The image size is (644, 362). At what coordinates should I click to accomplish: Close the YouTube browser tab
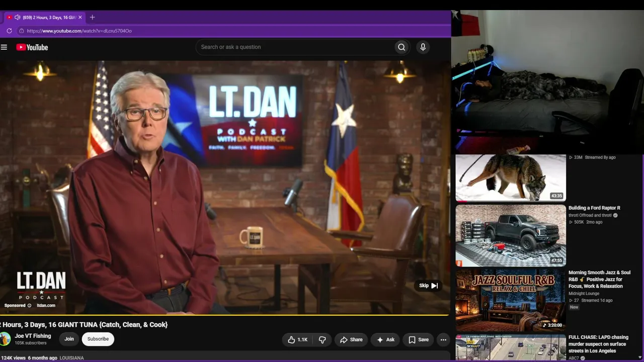pyautogui.click(x=80, y=17)
